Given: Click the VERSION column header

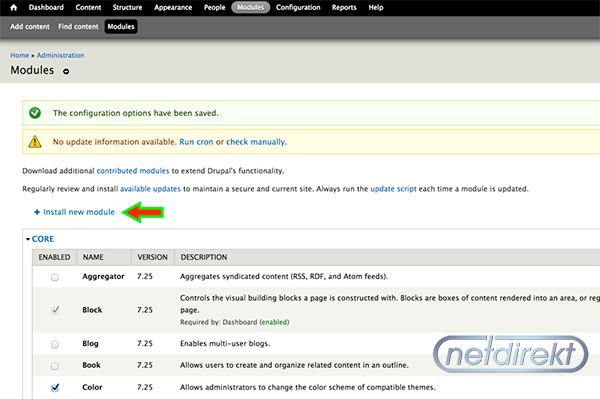Looking at the screenshot, I should (x=153, y=257).
